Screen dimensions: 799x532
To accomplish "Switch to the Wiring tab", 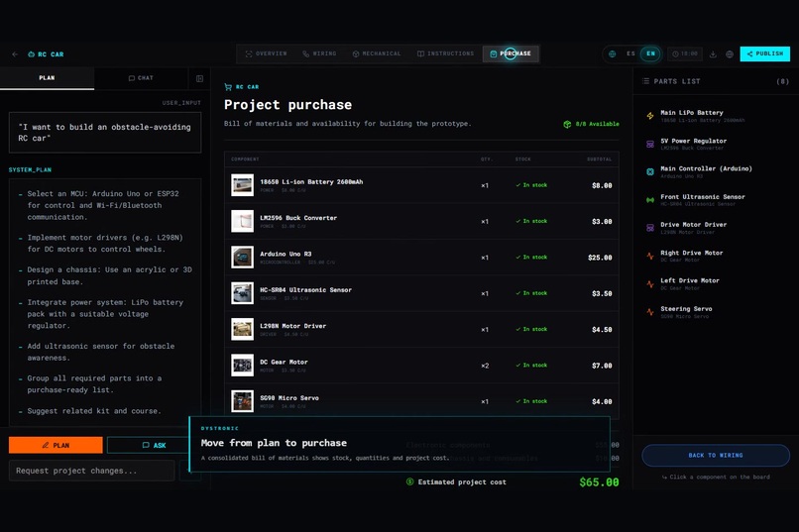I will 319,53.
